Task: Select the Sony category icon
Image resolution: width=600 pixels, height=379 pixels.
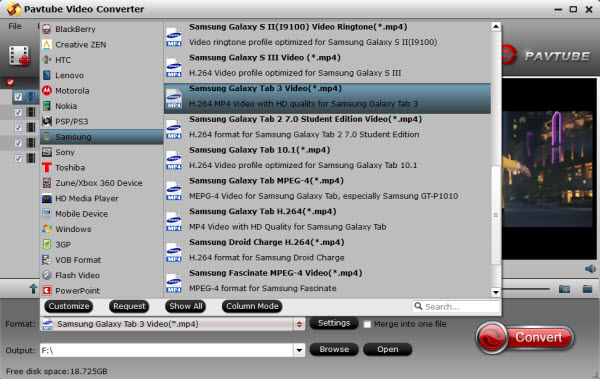Action: point(47,152)
